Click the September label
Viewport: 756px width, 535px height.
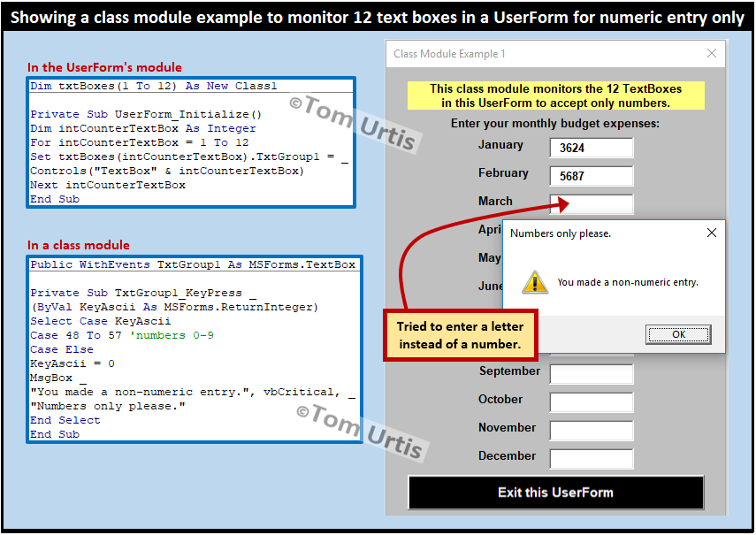point(509,371)
